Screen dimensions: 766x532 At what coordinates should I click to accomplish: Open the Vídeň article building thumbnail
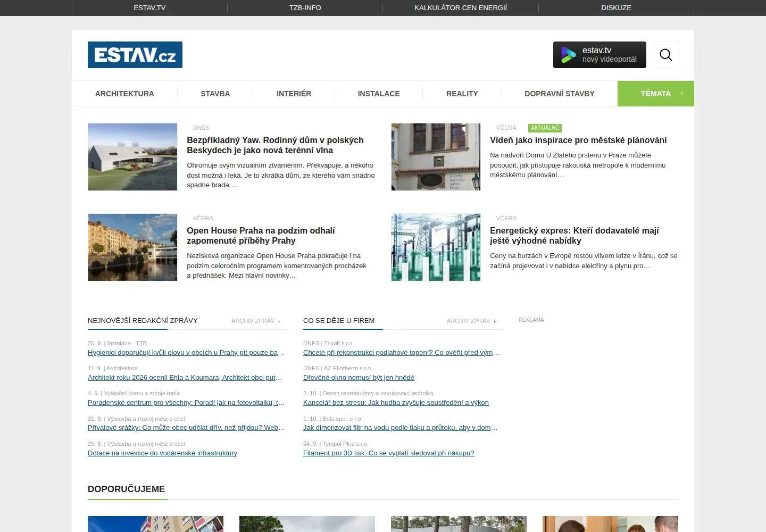(x=436, y=157)
